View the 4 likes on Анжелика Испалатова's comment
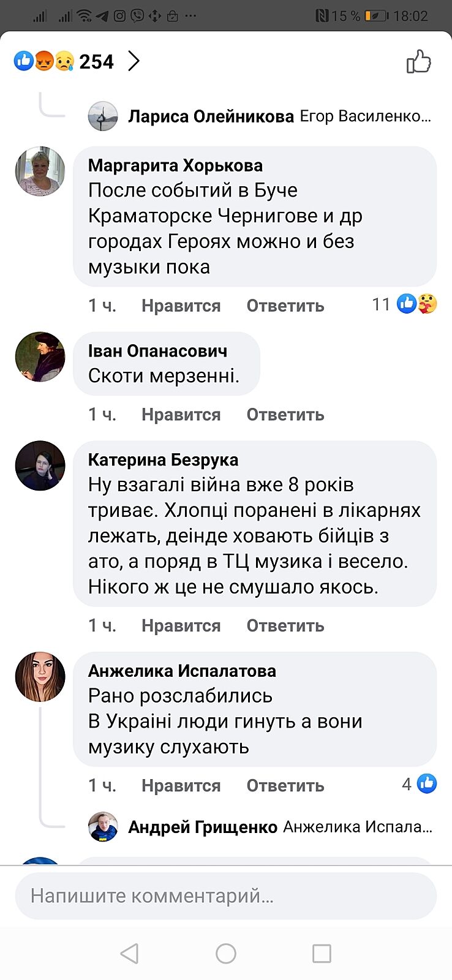 [420, 783]
